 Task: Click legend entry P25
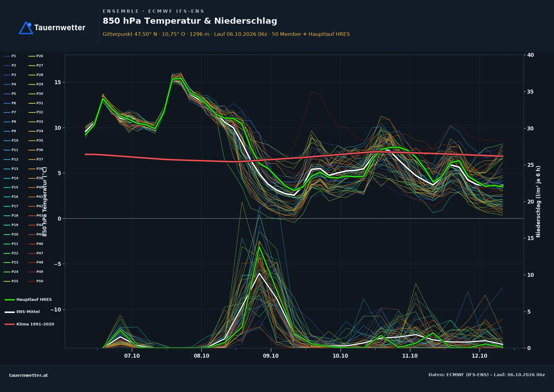point(11,281)
